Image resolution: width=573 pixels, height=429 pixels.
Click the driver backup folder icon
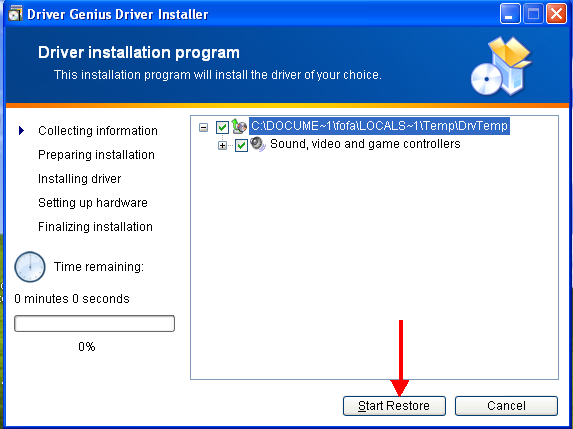pyautogui.click(x=239, y=126)
